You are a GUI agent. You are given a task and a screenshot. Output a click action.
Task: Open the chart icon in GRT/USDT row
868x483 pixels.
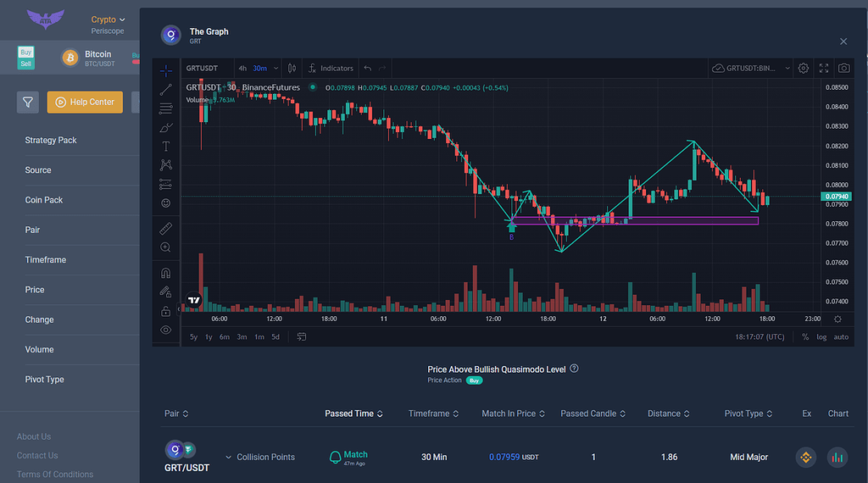point(837,457)
